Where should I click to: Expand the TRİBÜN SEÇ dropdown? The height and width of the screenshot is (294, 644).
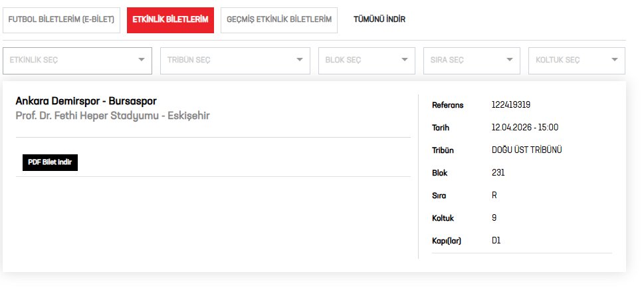coord(235,61)
